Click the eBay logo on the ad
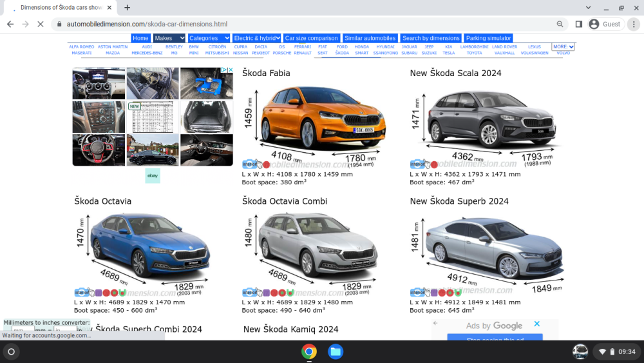The image size is (644, 363). click(153, 175)
